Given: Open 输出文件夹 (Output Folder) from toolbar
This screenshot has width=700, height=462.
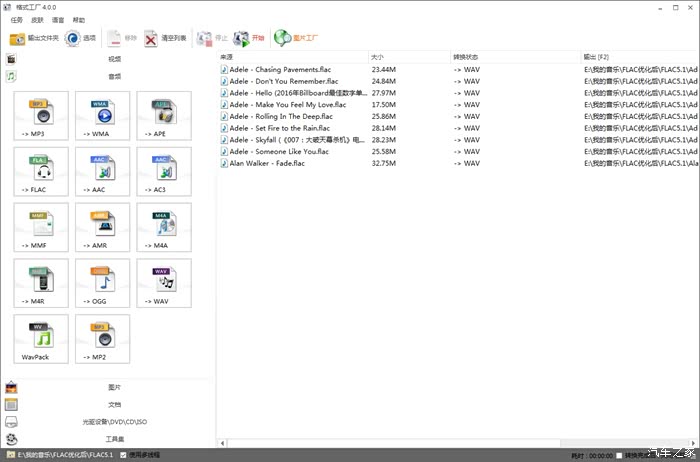Looking at the screenshot, I should point(34,38).
